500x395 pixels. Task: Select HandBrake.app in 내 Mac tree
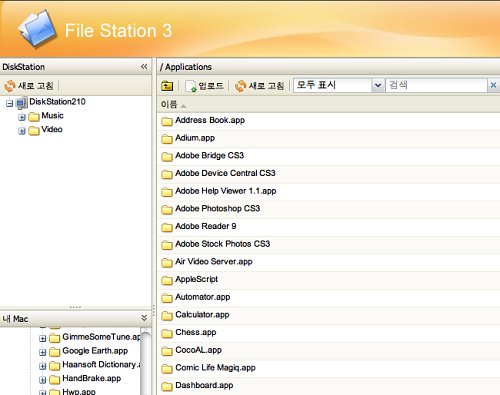92,378
